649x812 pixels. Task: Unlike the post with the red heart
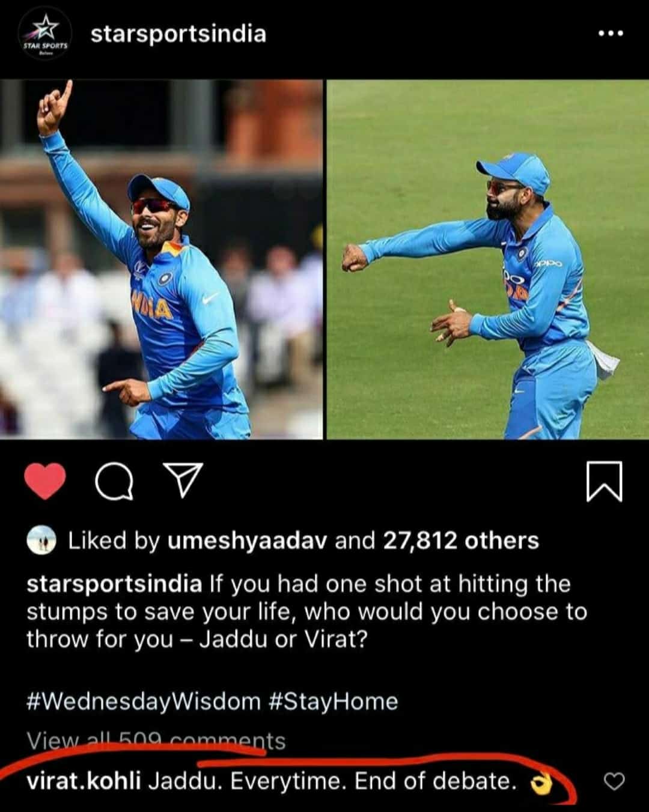[x=45, y=482]
